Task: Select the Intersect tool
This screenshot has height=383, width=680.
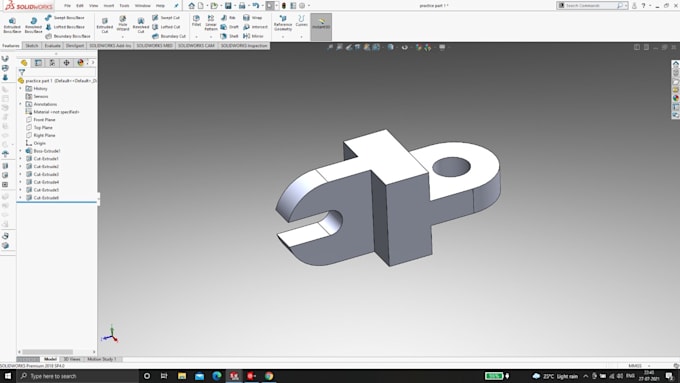Action: [255, 27]
